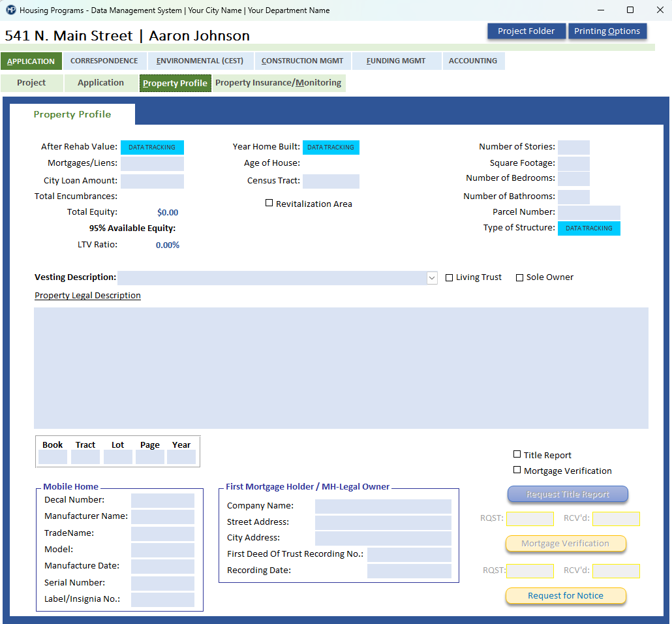This screenshot has width=672, height=624.
Task: Click the Request for Notice button
Action: point(565,596)
